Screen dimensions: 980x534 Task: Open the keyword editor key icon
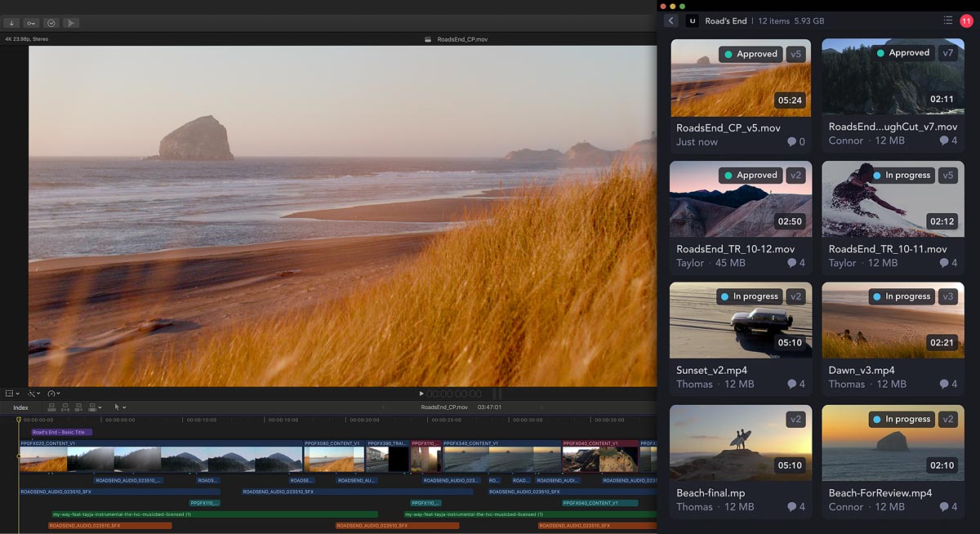[31, 23]
